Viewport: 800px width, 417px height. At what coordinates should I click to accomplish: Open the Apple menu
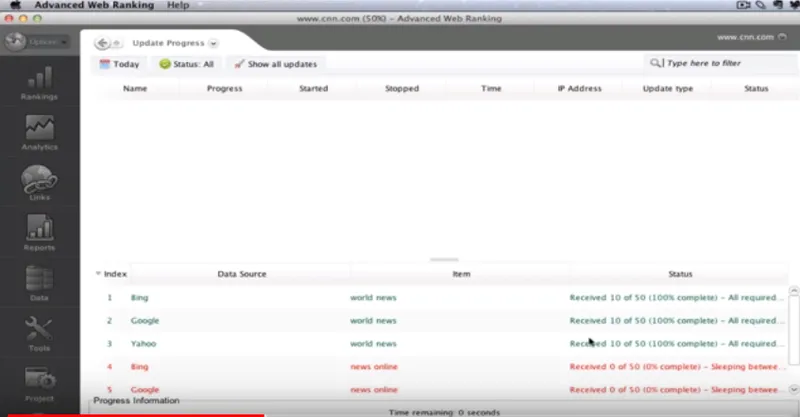[x=15, y=5]
